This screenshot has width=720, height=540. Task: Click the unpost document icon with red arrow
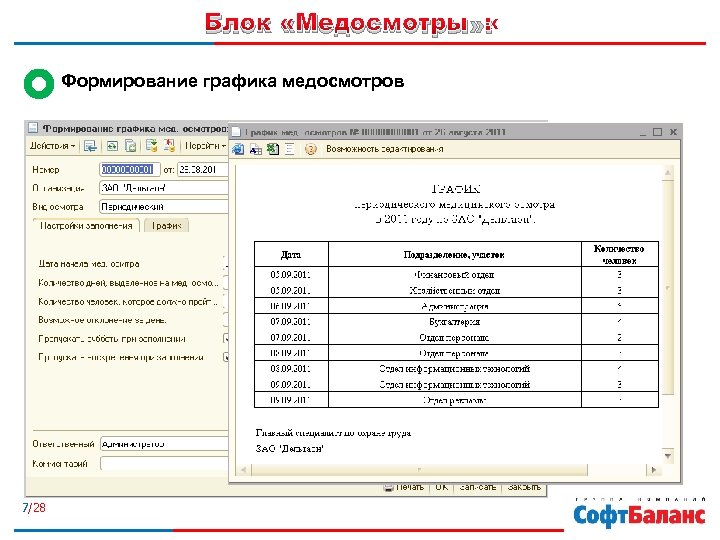(x=169, y=146)
